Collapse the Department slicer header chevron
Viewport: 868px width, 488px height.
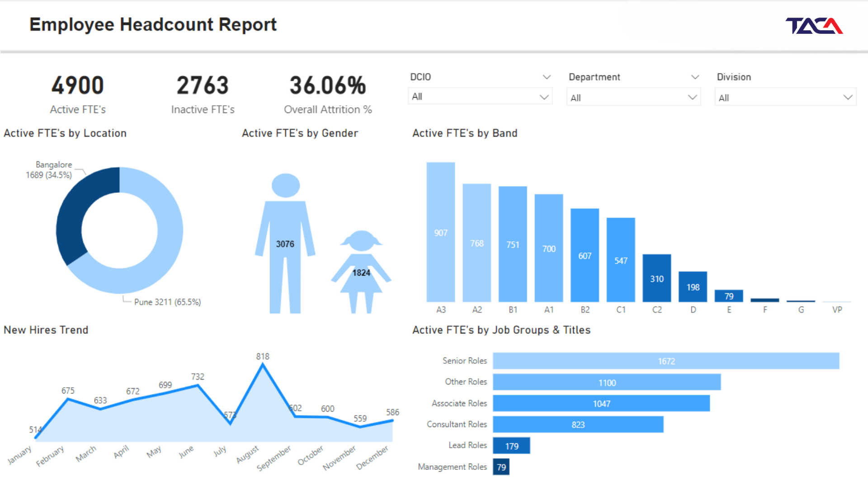(695, 77)
